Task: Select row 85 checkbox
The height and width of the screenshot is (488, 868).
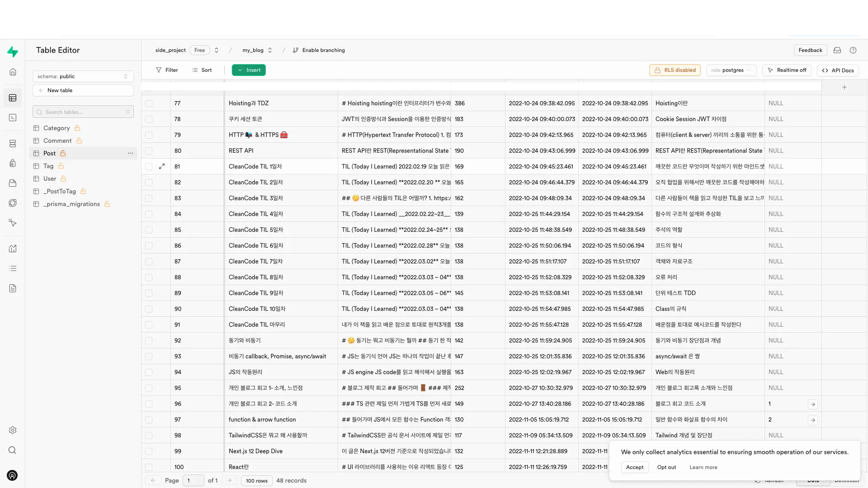Action: [x=149, y=230]
